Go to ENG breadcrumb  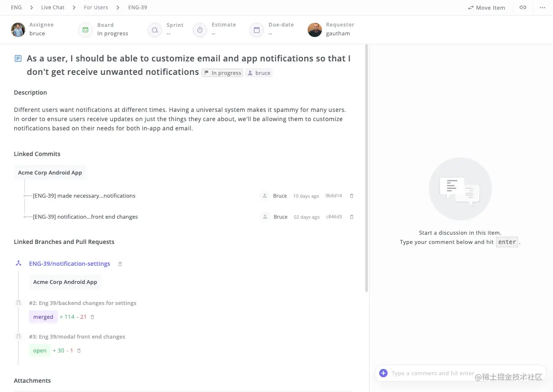click(x=16, y=8)
